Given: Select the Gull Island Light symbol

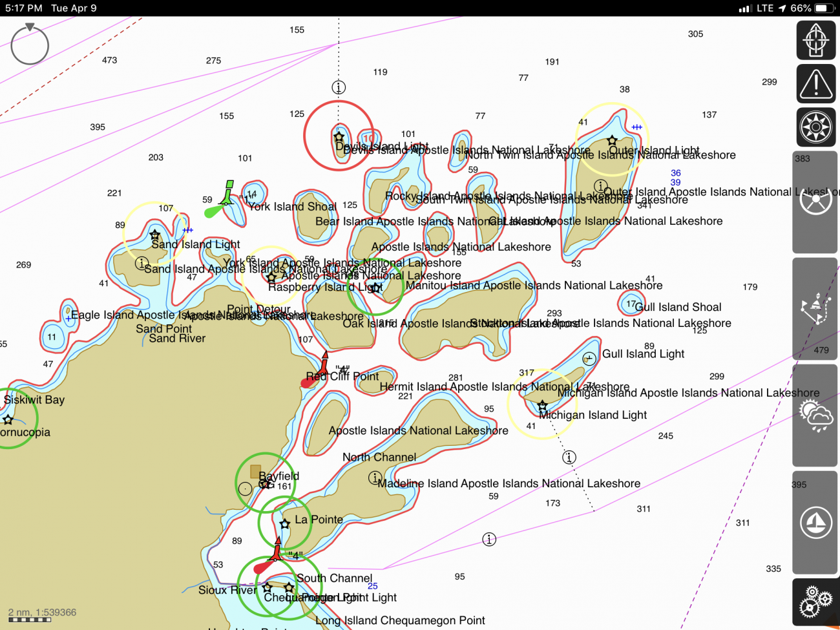Looking at the screenshot, I should (x=589, y=358).
